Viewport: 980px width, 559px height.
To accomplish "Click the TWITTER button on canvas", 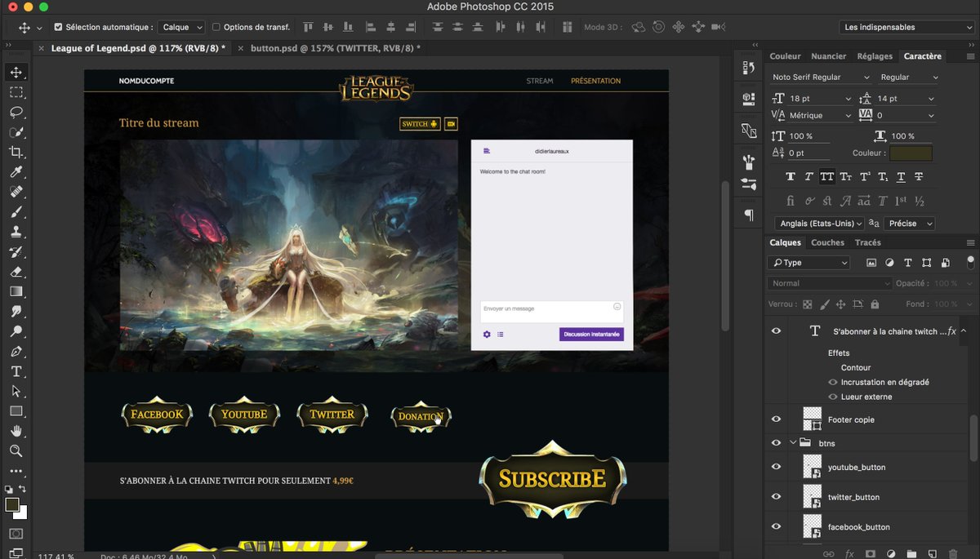I will 332,415.
